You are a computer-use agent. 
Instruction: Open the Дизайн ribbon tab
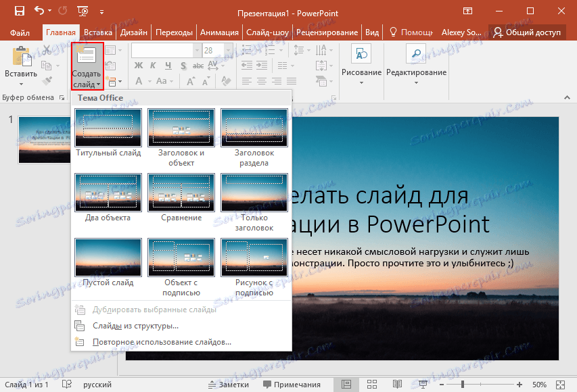[x=133, y=31]
